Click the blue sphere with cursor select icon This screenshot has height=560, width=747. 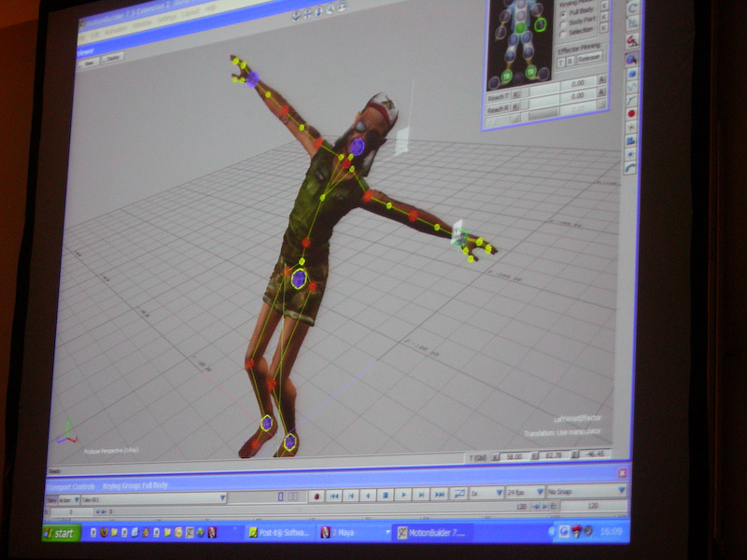coord(631,60)
